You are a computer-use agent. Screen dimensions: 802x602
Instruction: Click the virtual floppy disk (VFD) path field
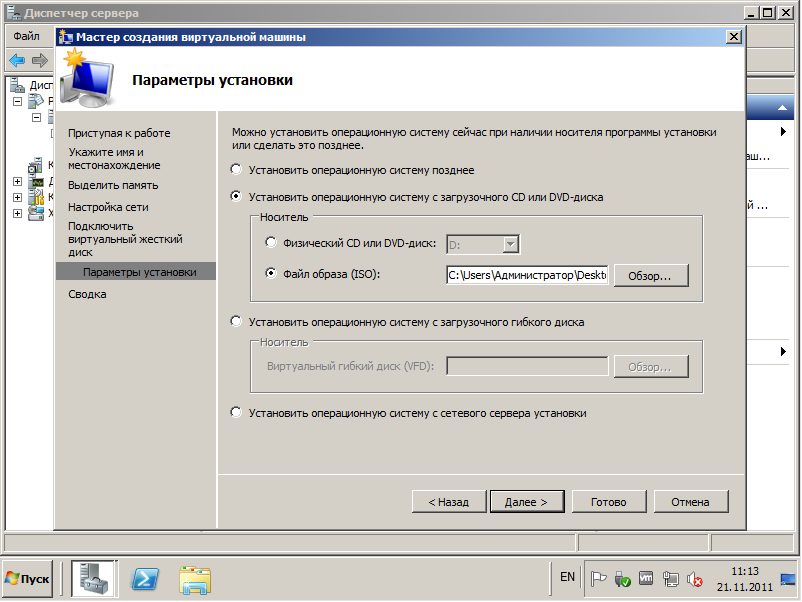pyautogui.click(x=527, y=366)
